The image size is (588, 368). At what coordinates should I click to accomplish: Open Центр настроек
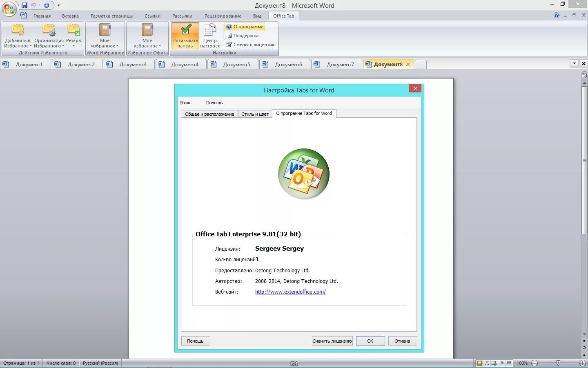pos(210,36)
